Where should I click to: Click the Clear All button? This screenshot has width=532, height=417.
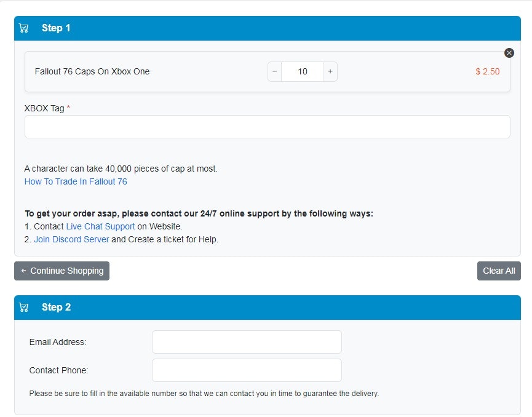click(x=499, y=271)
